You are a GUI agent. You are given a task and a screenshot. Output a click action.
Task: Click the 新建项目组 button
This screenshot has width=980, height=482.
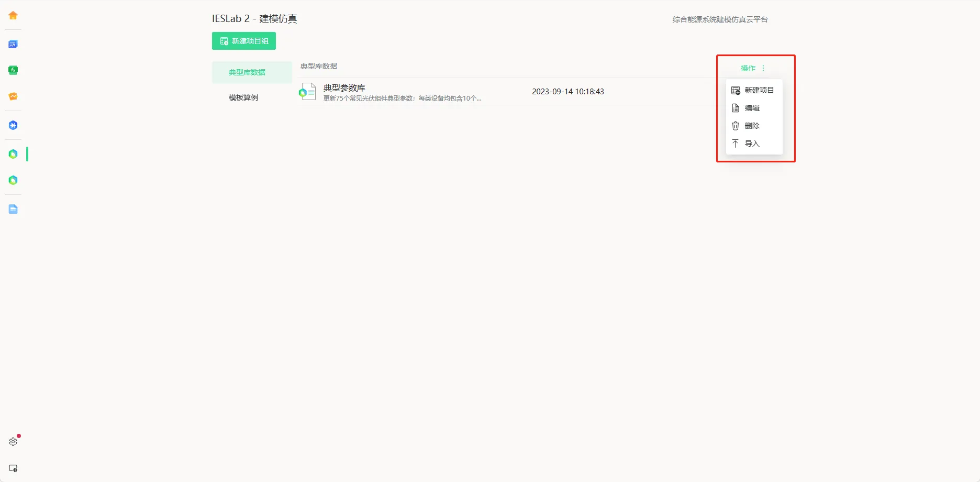(244, 41)
